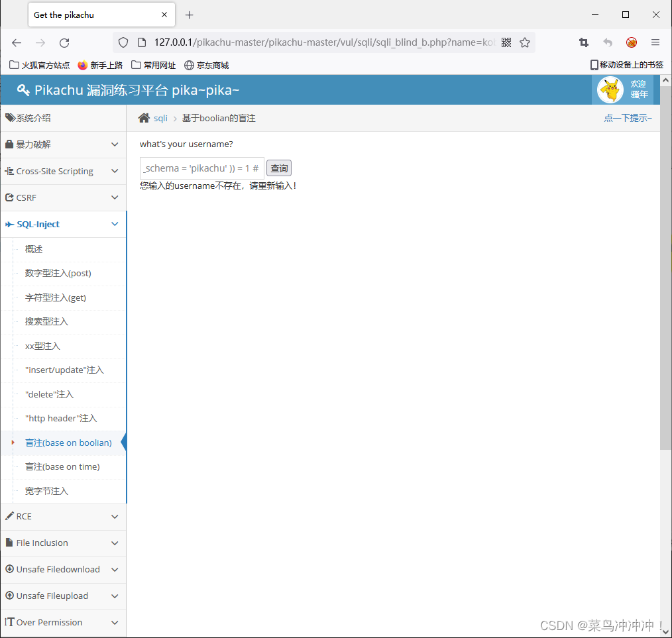Expand the RCE section chevron

115,517
